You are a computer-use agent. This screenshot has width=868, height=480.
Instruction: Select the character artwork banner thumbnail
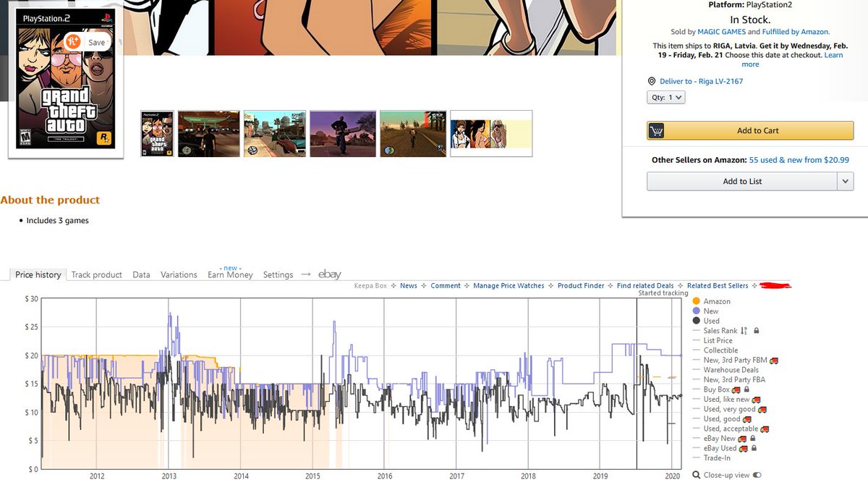coord(491,134)
